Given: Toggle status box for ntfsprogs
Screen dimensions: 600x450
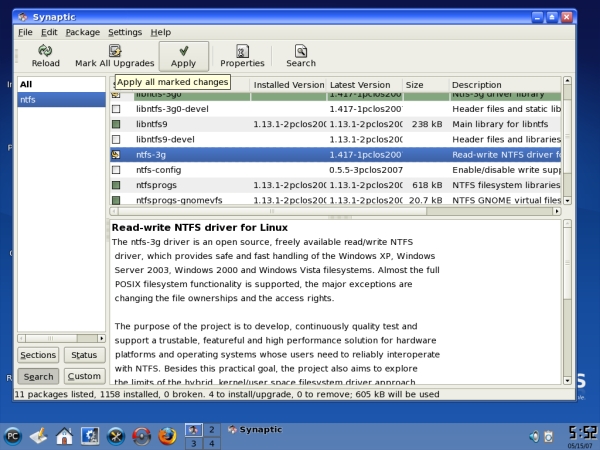Looking at the screenshot, I should 116,185.
